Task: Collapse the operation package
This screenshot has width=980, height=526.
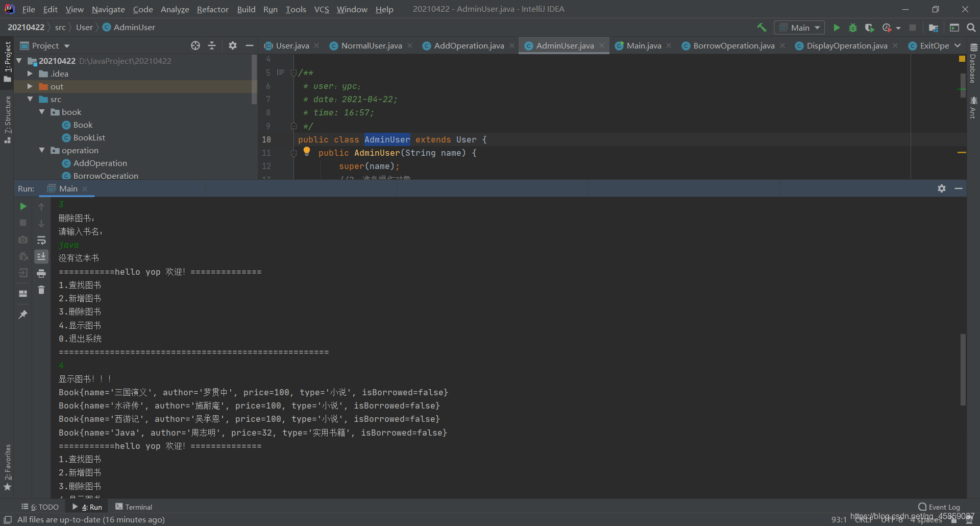Action: click(42, 150)
